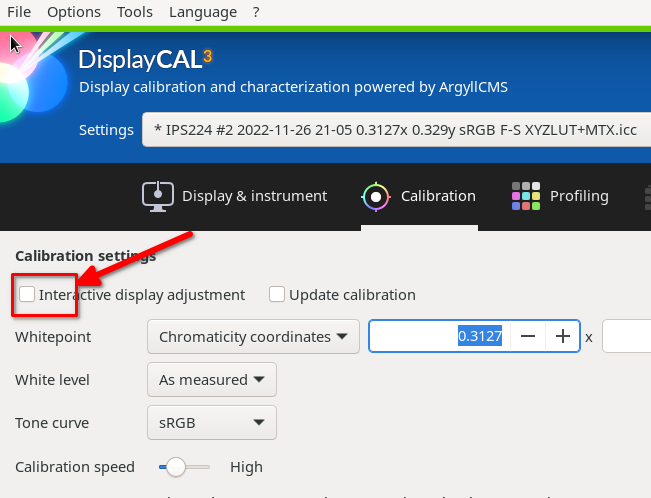Open the Tone curve sRGB dropdown
The width and height of the screenshot is (651, 498).
212,422
